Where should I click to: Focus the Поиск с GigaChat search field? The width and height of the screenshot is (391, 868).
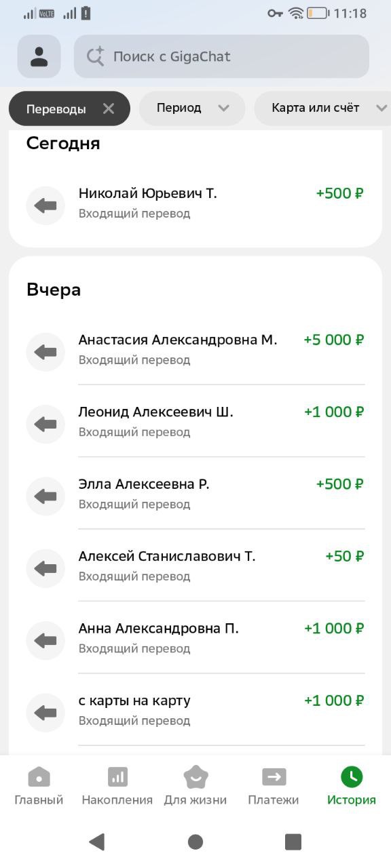[x=221, y=56]
